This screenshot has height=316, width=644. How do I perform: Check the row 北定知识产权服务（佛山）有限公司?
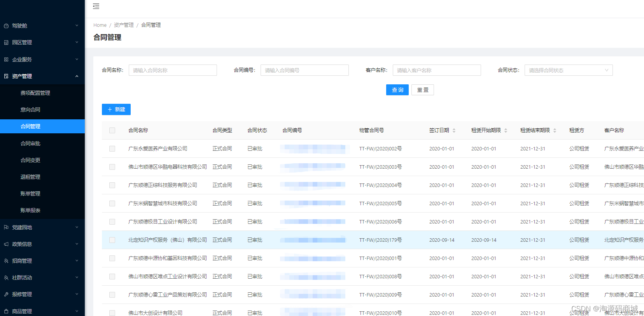pyautogui.click(x=112, y=240)
